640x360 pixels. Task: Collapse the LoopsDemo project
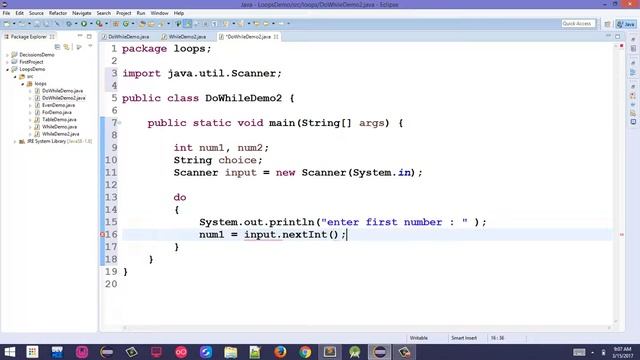7,69
